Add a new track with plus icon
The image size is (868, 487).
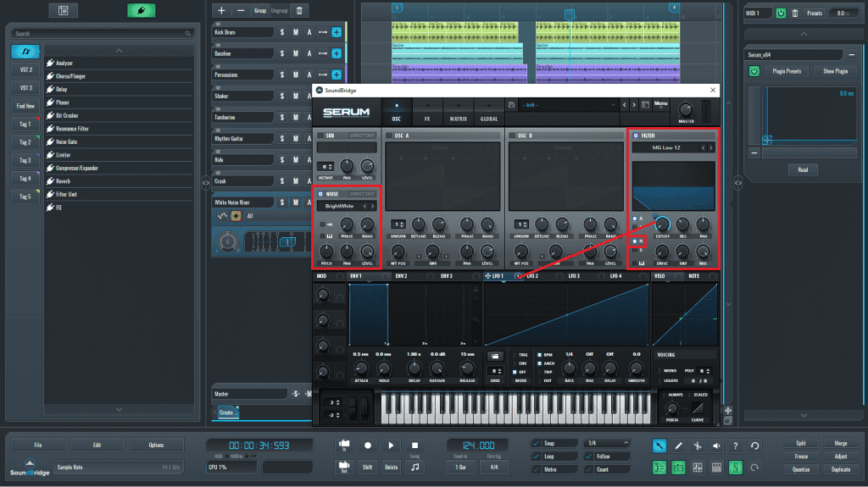[222, 10]
